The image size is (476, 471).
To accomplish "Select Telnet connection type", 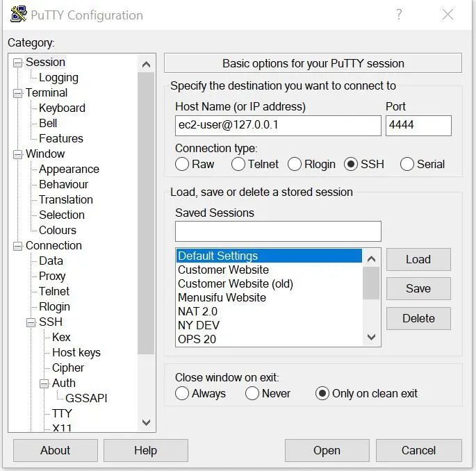I will pyautogui.click(x=238, y=164).
